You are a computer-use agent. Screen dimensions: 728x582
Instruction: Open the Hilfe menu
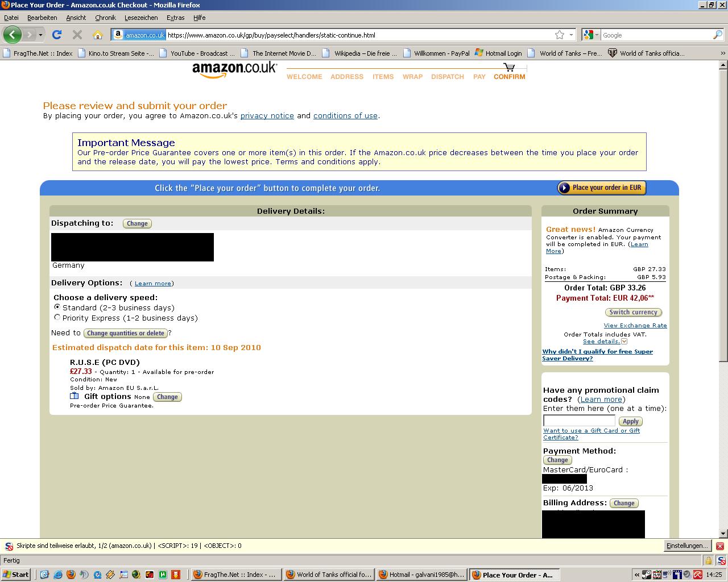coord(199,18)
